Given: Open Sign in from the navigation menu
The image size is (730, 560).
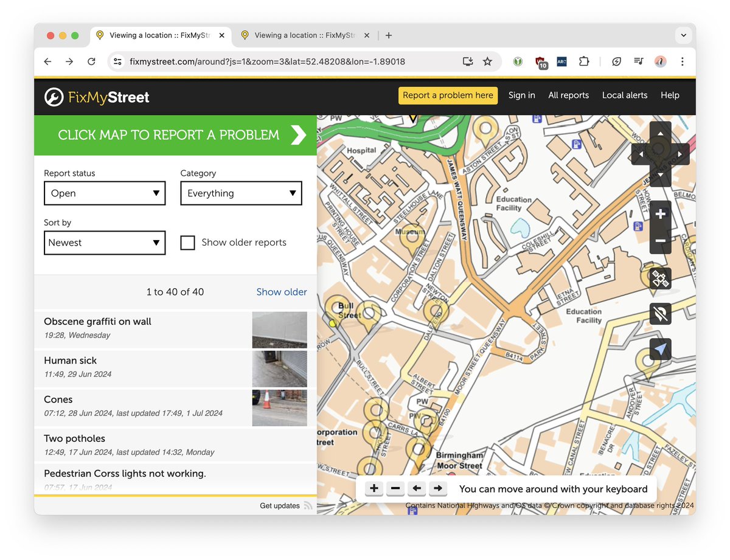Looking at the screenshot, I should click(x=522, y=95).
